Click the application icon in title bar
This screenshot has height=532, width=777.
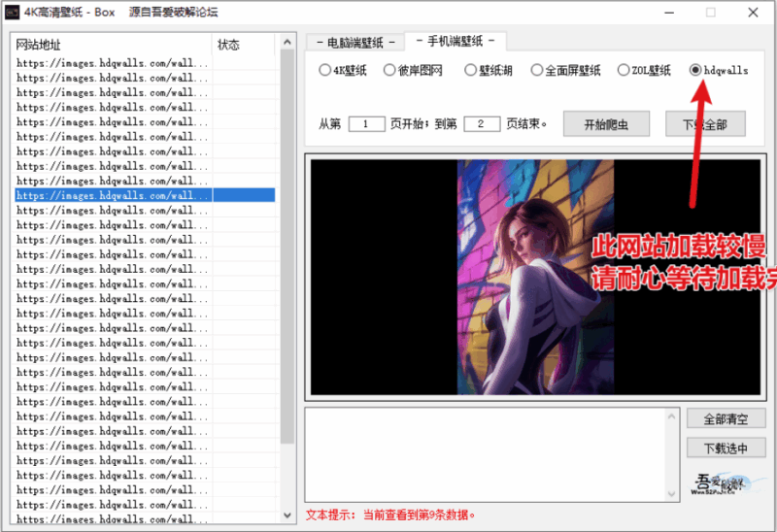pos(12,12)
